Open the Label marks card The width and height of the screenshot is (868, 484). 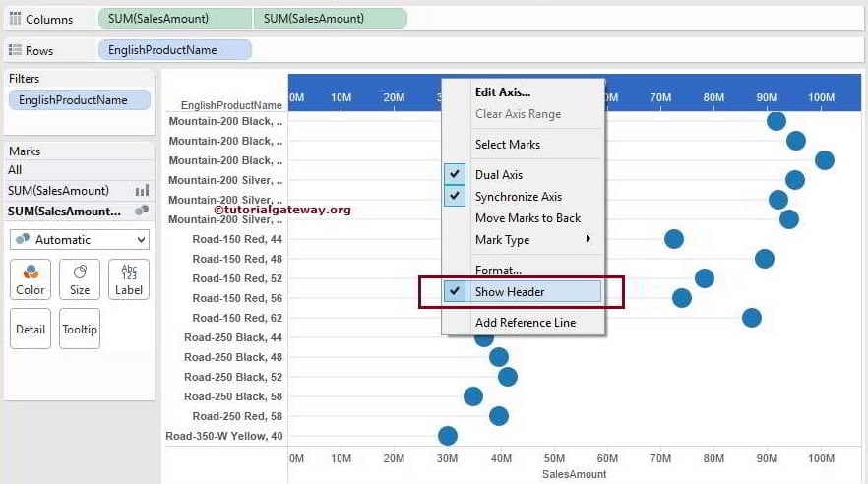click(129, 279)
